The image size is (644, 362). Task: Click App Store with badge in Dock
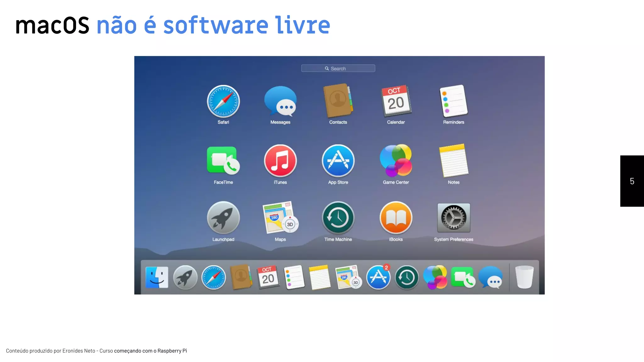tap(378, 277)
